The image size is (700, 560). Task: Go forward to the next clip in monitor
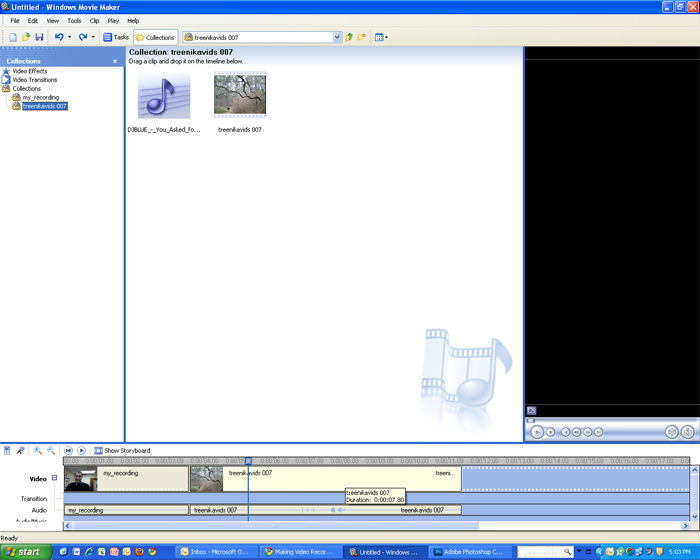[599, 432]
